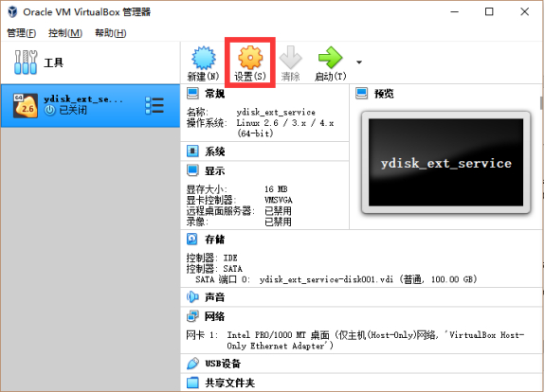Click the Discard (清除) arrow icon
Viewport: 545px width, 392px height.
(291, 58)
